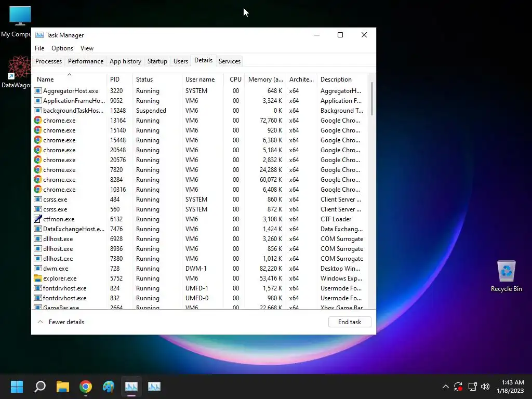This screenshot has height=399, width=532.
Task: Click the 82,220 K memory value
Action: (x=271, y=269)
